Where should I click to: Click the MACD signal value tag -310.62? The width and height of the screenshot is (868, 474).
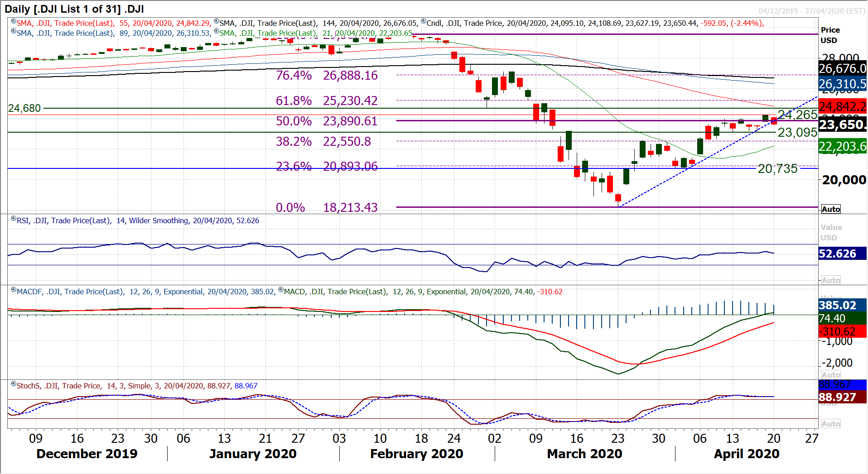(x=843, y=331)
